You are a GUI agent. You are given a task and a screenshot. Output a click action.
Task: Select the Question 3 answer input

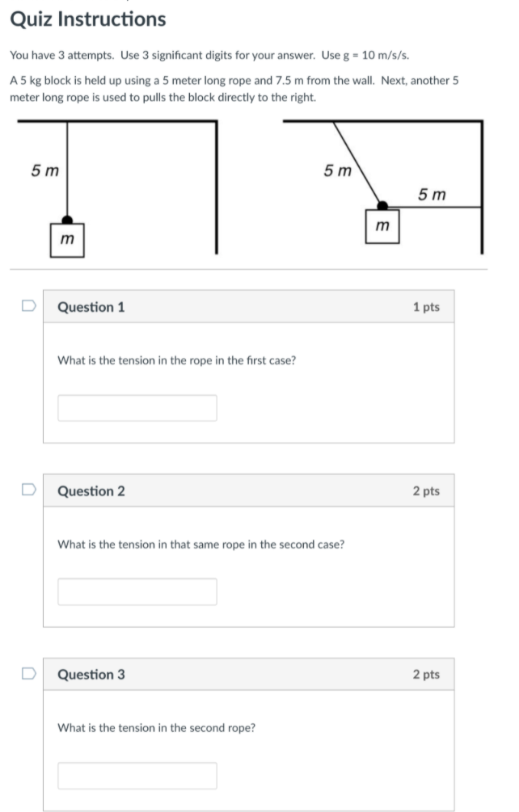tap(137, 776)
